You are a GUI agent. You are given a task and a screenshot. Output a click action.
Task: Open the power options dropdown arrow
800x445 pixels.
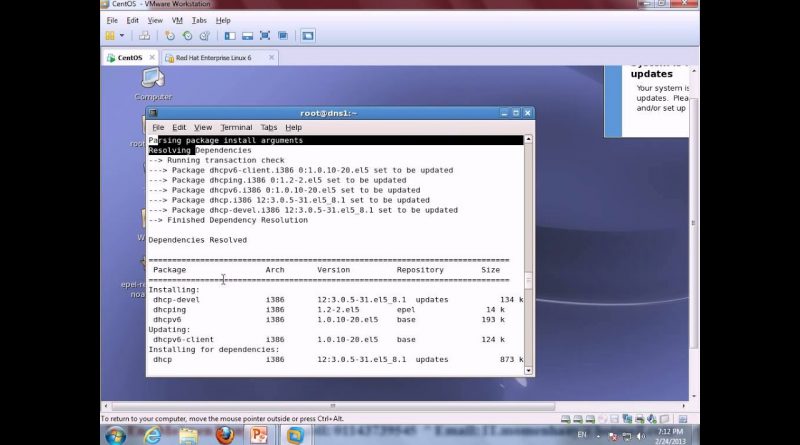pyautogui.click(x=122, y=36)
